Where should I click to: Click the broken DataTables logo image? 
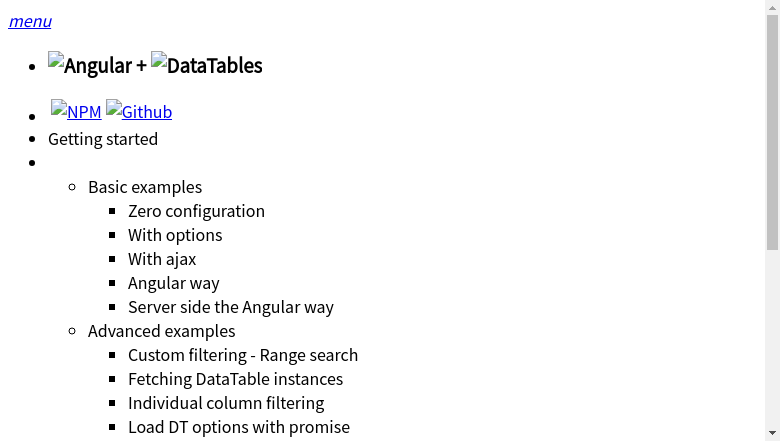coord(159,60)
